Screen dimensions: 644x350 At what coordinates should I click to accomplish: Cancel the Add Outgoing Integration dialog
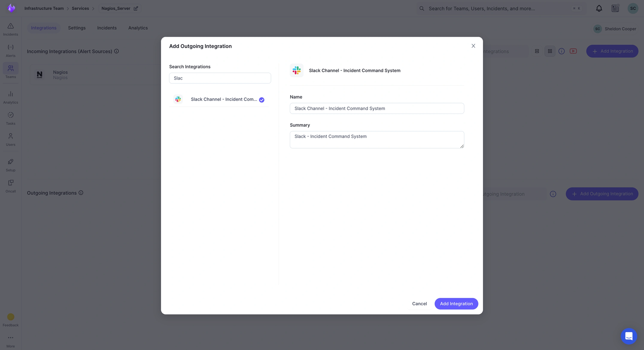[x=419, y=303]
